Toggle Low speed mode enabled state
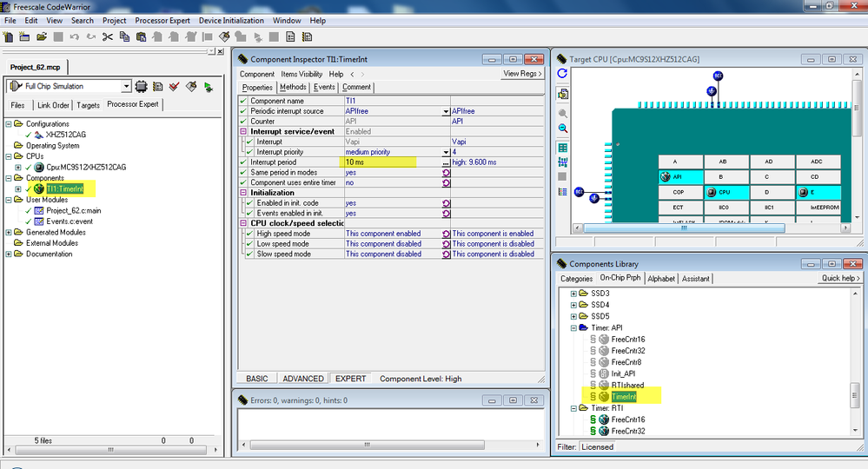The height and width of the screenshot is (469, 868). point(447,244)
